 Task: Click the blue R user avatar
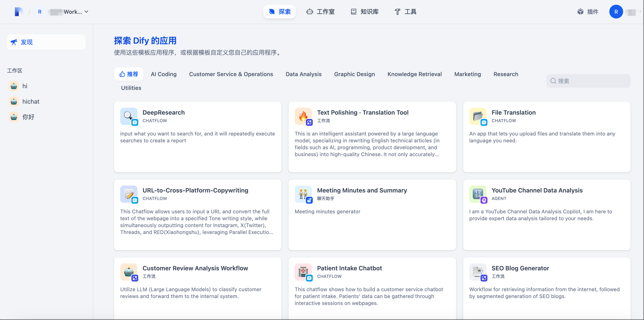click(x=616, y=12)
